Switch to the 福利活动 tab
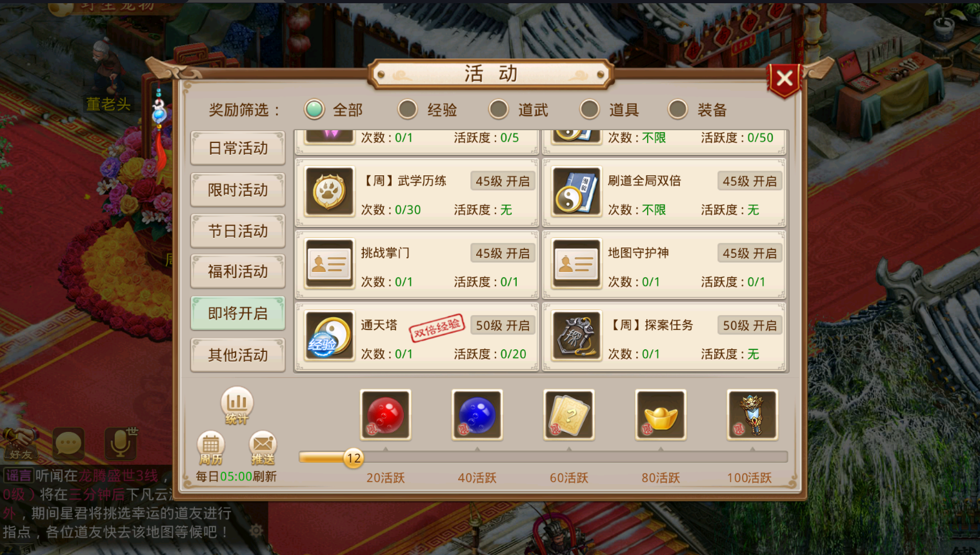The width and height of the screenshot is (980, 555). tap(238, 271)
